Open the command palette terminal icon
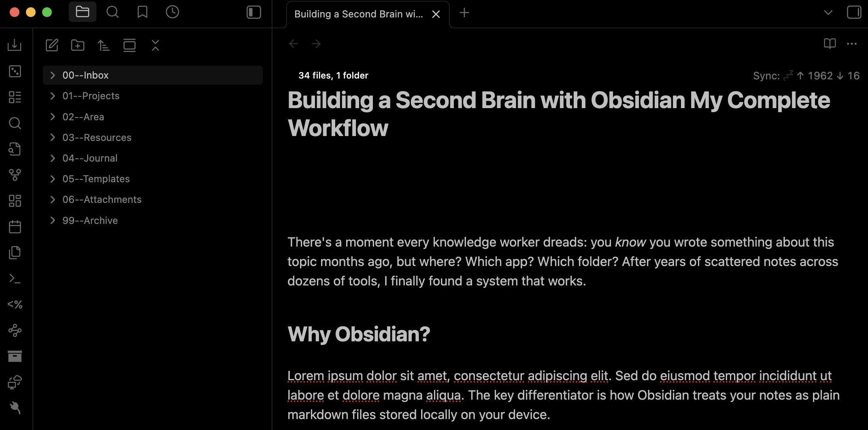868x430 pixels. (15, 279)
